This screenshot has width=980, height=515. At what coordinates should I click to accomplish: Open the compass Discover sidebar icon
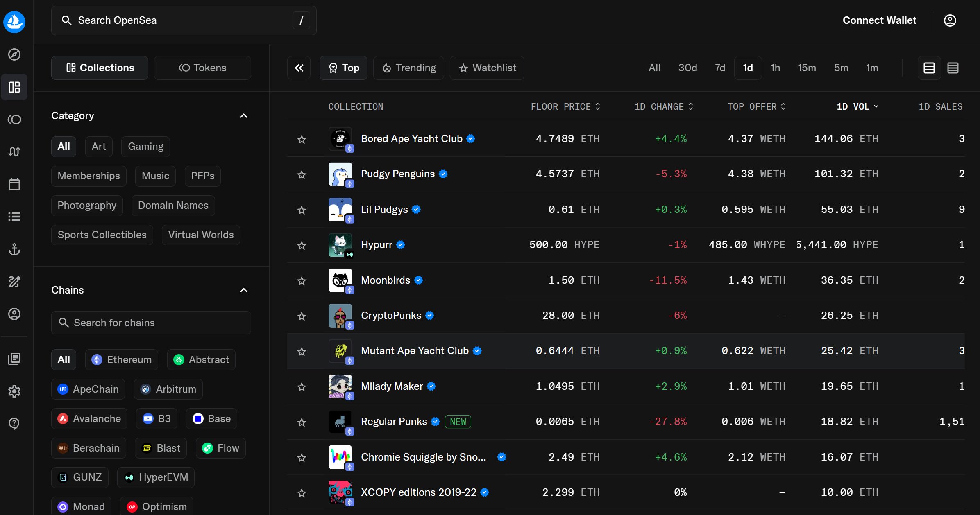pyautogui.click(x=14, y=54)
